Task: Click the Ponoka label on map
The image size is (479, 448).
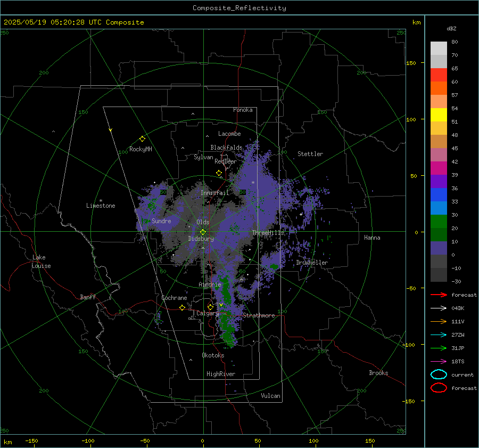Action: (243, 110)
